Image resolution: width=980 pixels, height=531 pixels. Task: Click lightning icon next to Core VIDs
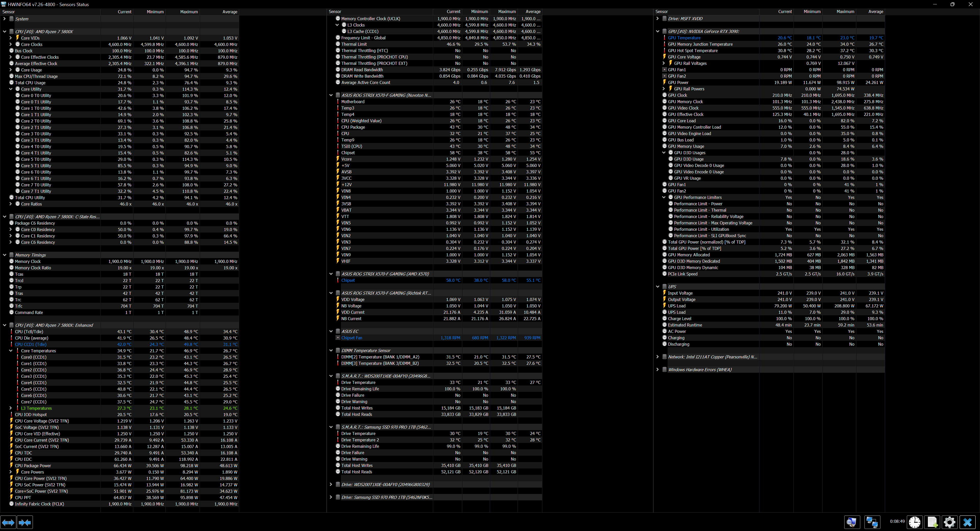point(18,38)
